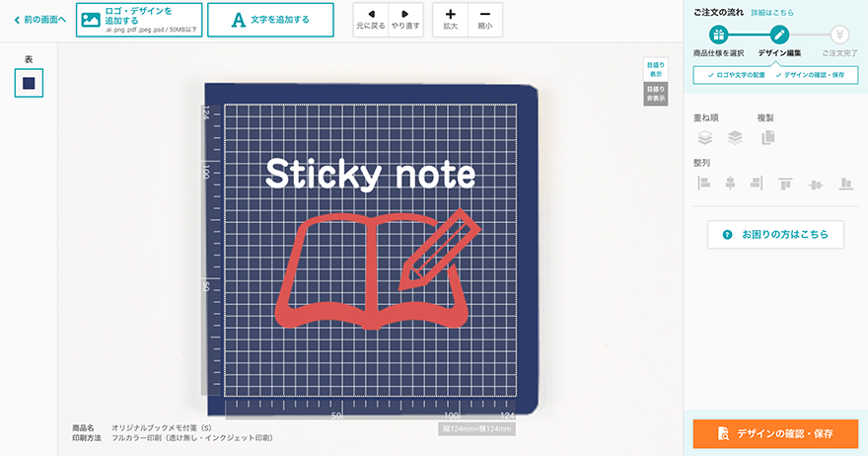Click product name オリジナルブックメモ付箋（S）
Image resolution: width=868 pixels, height=456 pixels.
(162, 427)
